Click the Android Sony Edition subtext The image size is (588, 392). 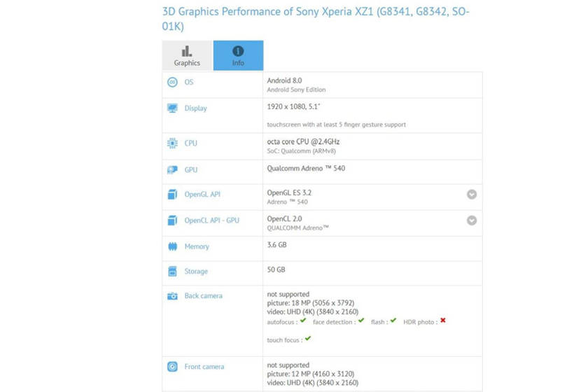point(296,90)
